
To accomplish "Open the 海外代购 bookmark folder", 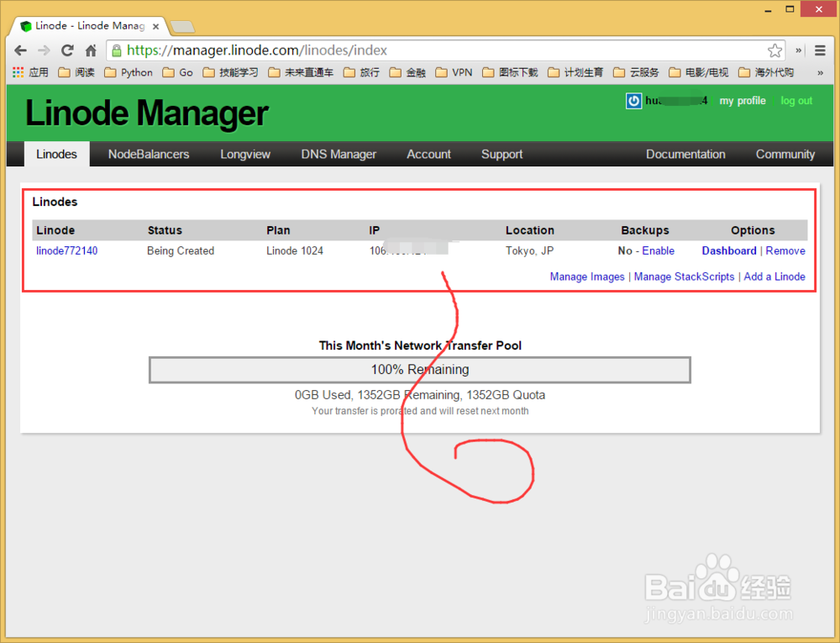I will click(766, 72).
